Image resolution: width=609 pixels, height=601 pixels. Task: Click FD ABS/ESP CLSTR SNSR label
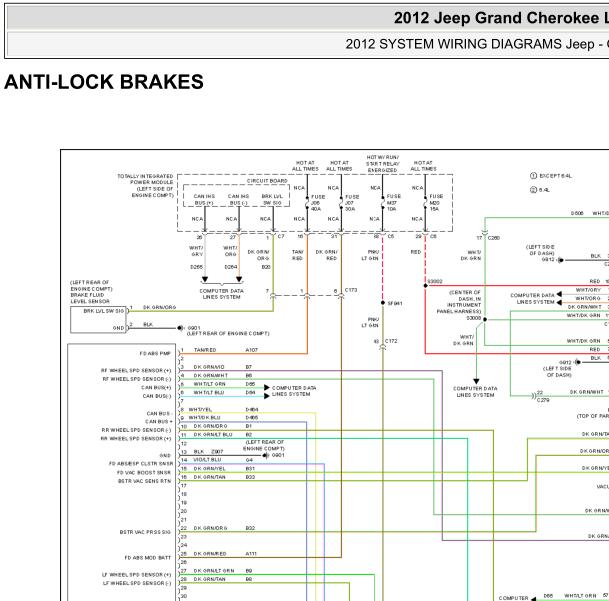pyautogui.click(x=141, y=463)
